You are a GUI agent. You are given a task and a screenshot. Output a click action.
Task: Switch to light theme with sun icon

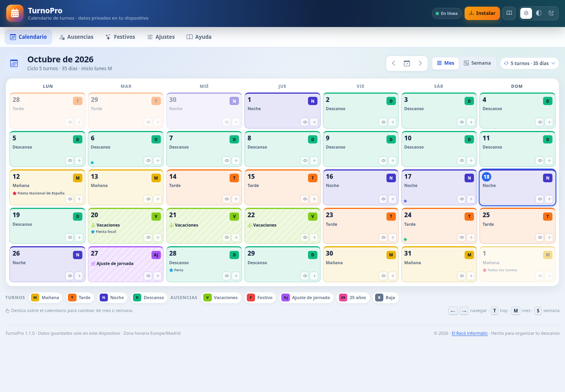click(x=526, y=13)
